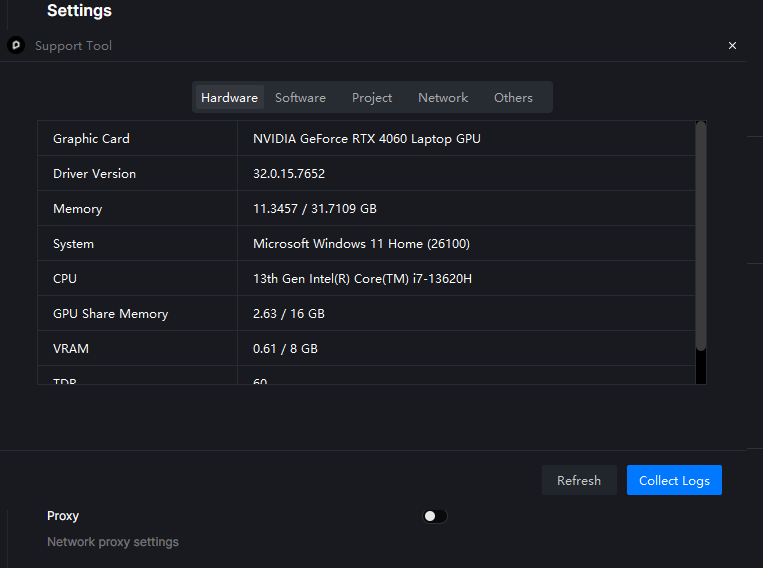Image resolution: width=763 pixels, height=568 pixels.
Task: Switch to the Hardware tab
Action: [x=229, y=97]
